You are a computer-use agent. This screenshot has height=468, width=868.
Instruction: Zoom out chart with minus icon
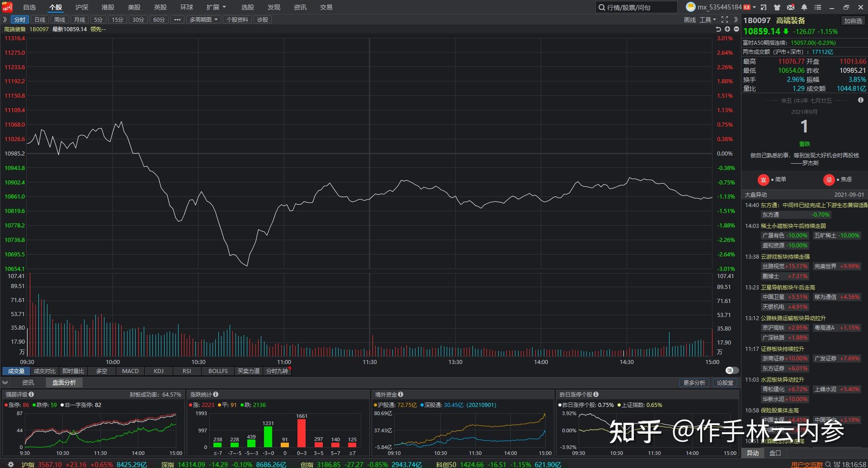(736, 29)
